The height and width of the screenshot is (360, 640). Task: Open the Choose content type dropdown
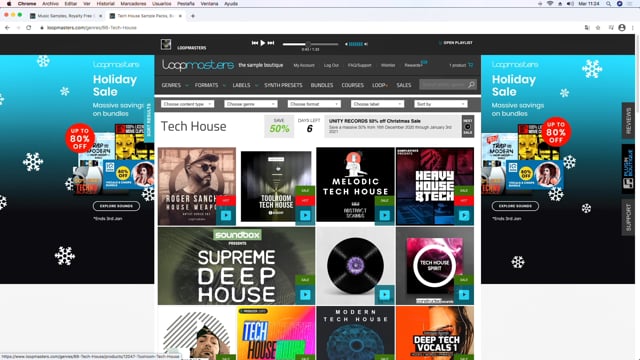coord(187,104)
